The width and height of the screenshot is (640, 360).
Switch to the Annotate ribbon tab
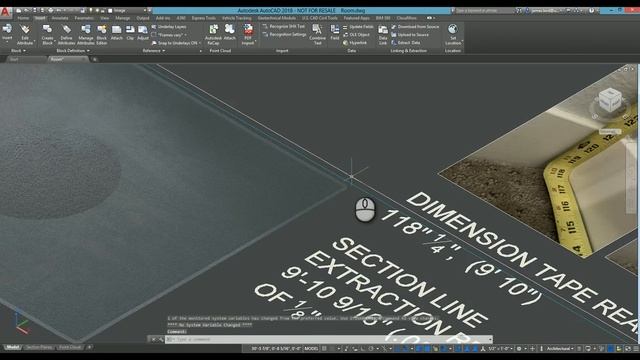click(60, 18)
